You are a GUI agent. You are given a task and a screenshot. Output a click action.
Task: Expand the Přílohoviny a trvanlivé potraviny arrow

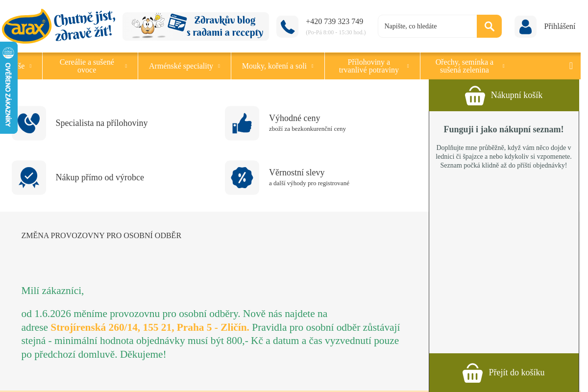click(x=408, y=66)
